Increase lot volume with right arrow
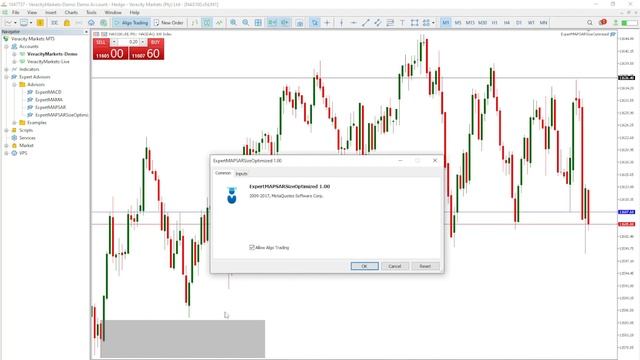640x360 pixels. pyautogui.click(x=142, y=42)
